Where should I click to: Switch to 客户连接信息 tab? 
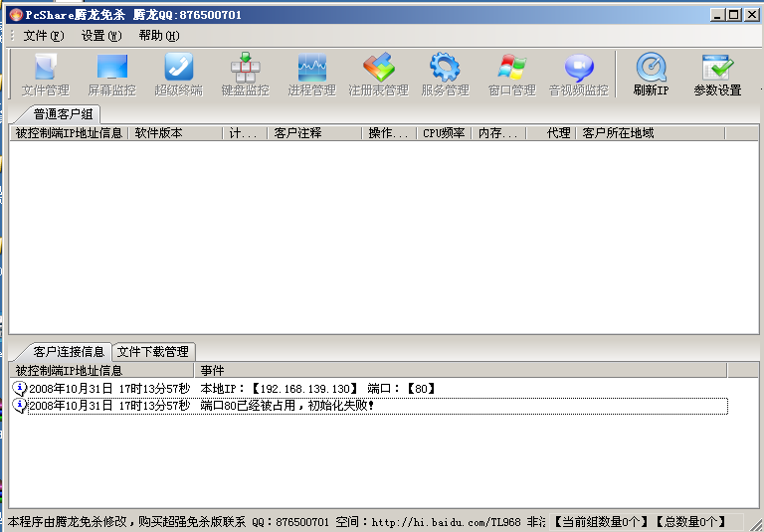69,352
